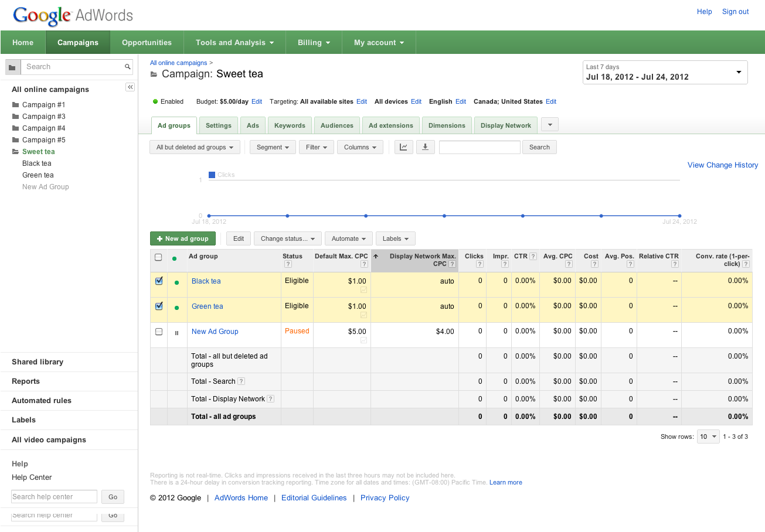Click the pause status icon in the New Ad Group row
Screen dimensions: 765x532
pyautogui.click(x=176, y=333)
